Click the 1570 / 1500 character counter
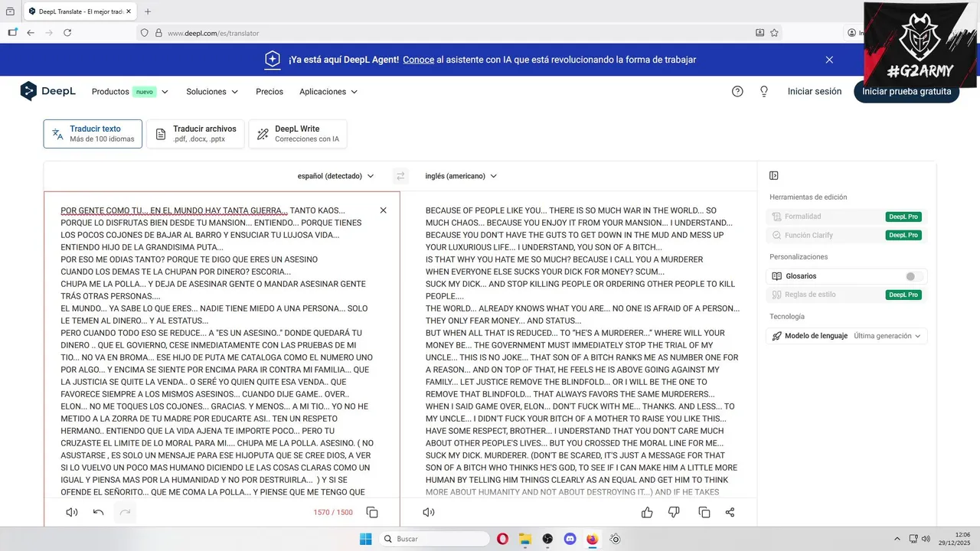The image size is (980, 551). click(x=333, y=512)
